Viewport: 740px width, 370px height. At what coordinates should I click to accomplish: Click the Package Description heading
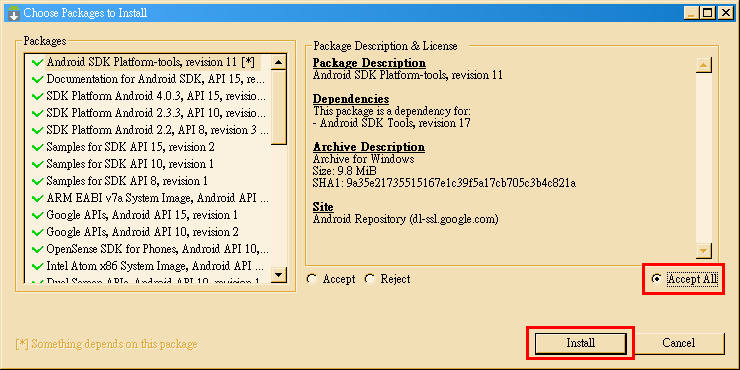(x=369, y=63)
